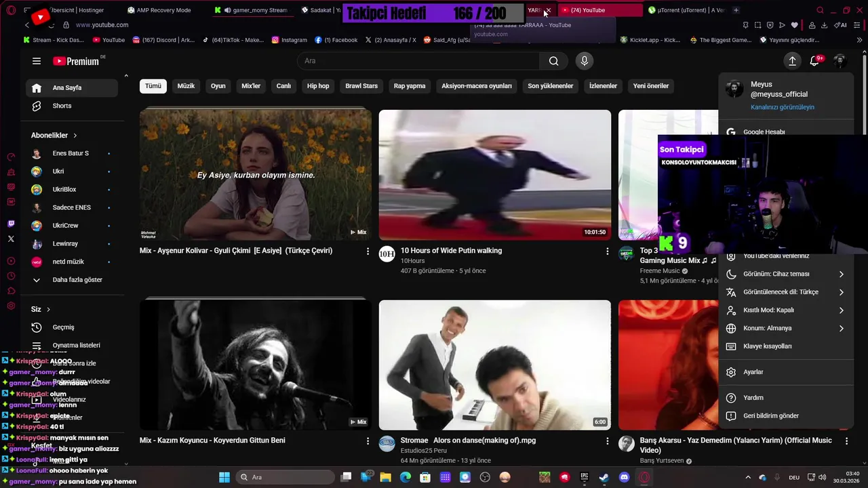Open X in the Opera GX sidebar
Screen dimensions: 868x488
pos(11,239)
